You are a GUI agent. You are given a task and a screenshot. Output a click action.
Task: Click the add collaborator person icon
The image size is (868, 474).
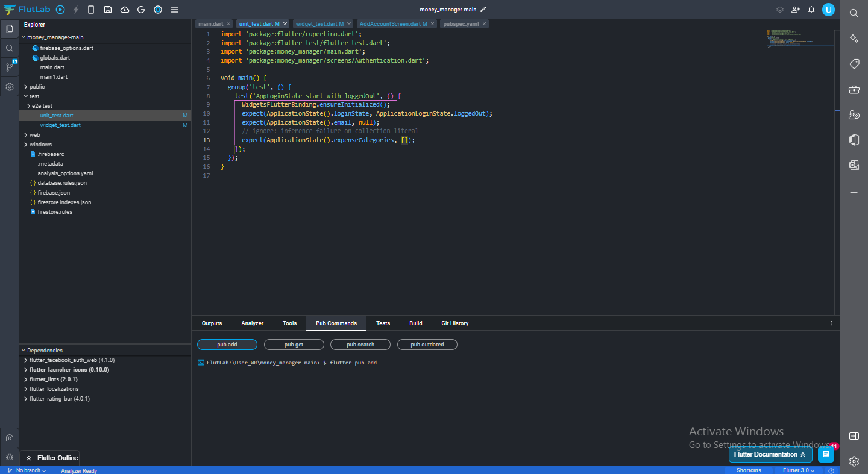(x=796, y=10)
